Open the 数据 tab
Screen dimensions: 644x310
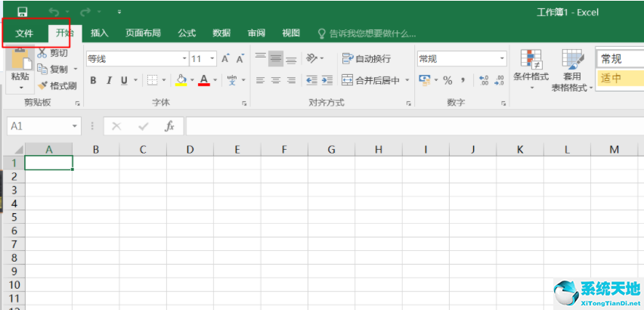tap(221, 33)
